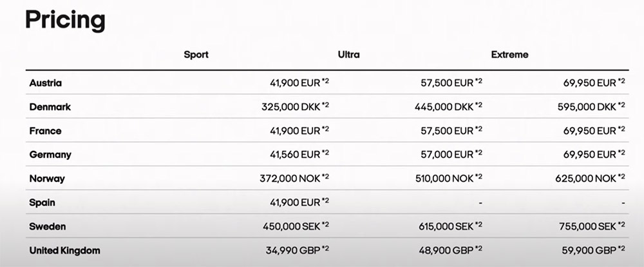Click the 510,000 NOK Ultra price
Screen dimensions: 644x267
(x=444, y=179)
